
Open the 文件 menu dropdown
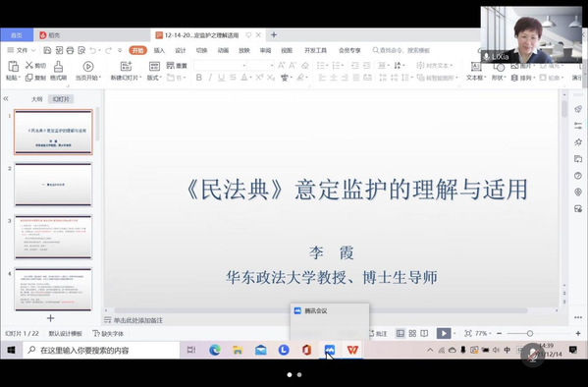22,50
